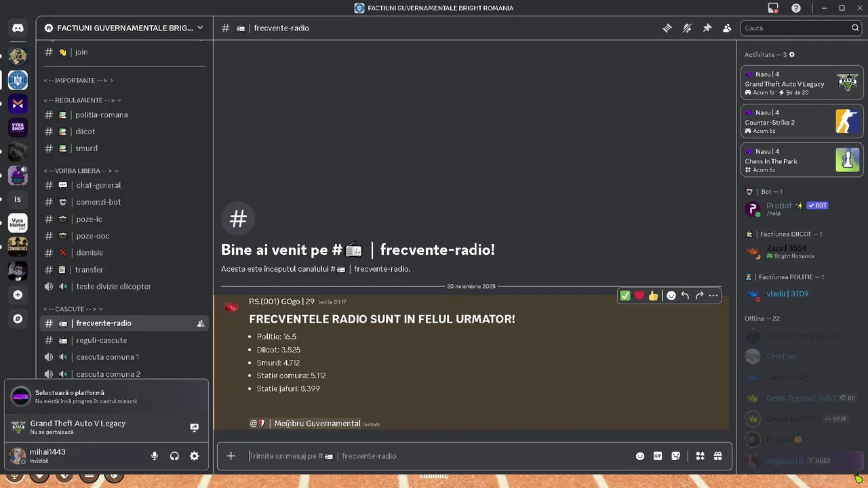
Task: Open pinned messages pin icon
Action: [x=707, y=28]
